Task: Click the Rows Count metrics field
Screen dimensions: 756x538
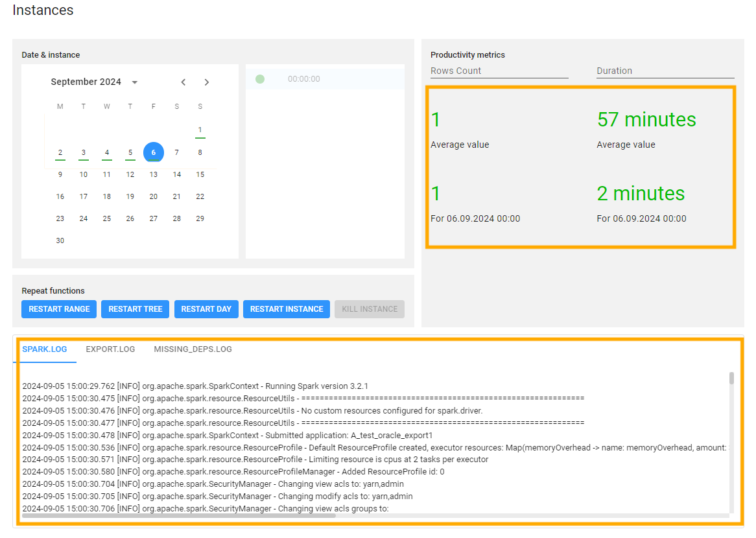Action: tap(499, 71)
